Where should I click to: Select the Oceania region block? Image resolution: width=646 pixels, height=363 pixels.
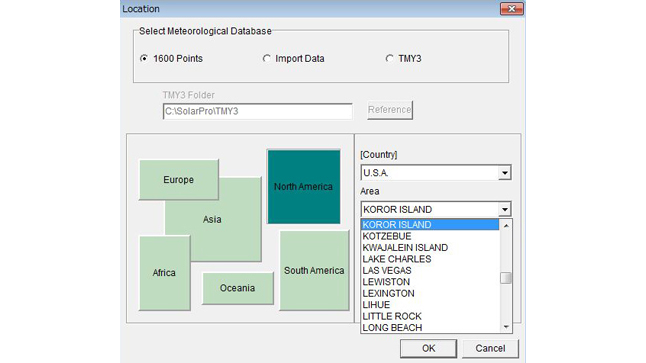pos(237,288)
